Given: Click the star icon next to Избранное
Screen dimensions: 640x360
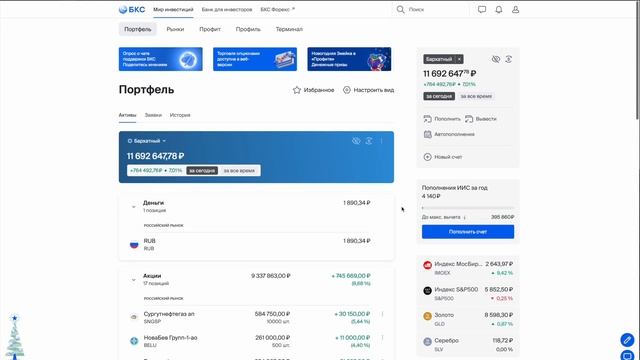Looking at the screenshot, I should click(x=297, y=90).
